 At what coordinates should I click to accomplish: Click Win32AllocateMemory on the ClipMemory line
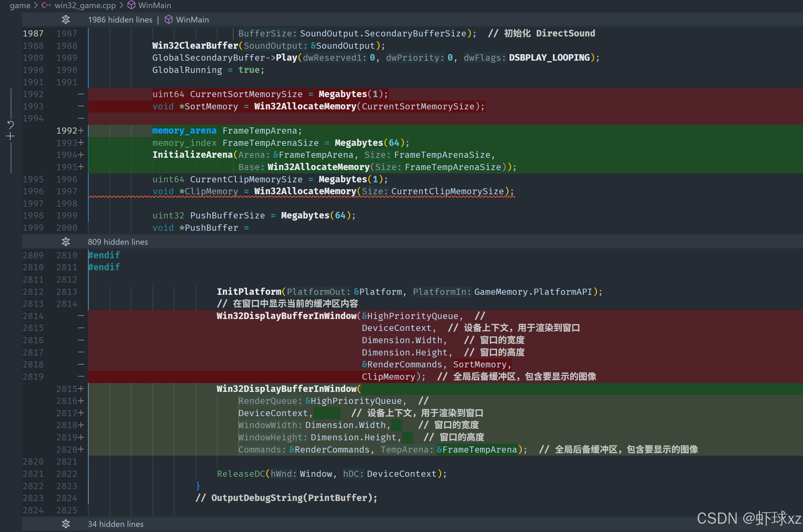[305, 191]
